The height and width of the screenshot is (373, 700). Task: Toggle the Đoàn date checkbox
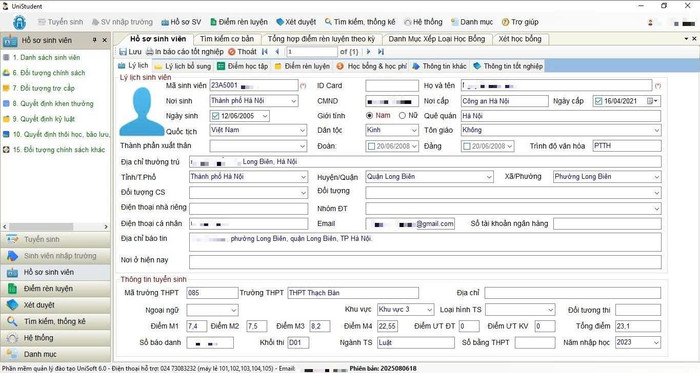(x=371, y=146)
